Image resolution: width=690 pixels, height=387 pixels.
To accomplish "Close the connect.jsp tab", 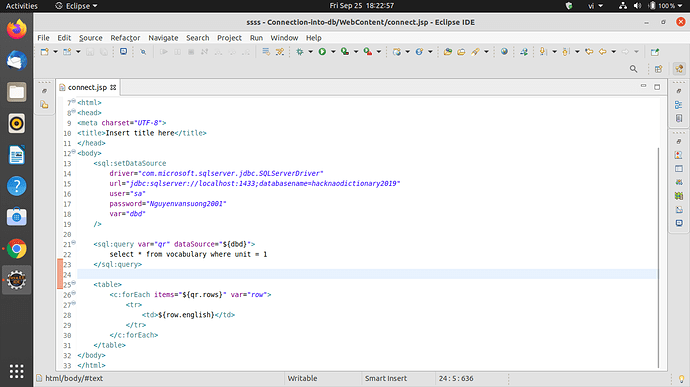I will coord(113,87).
